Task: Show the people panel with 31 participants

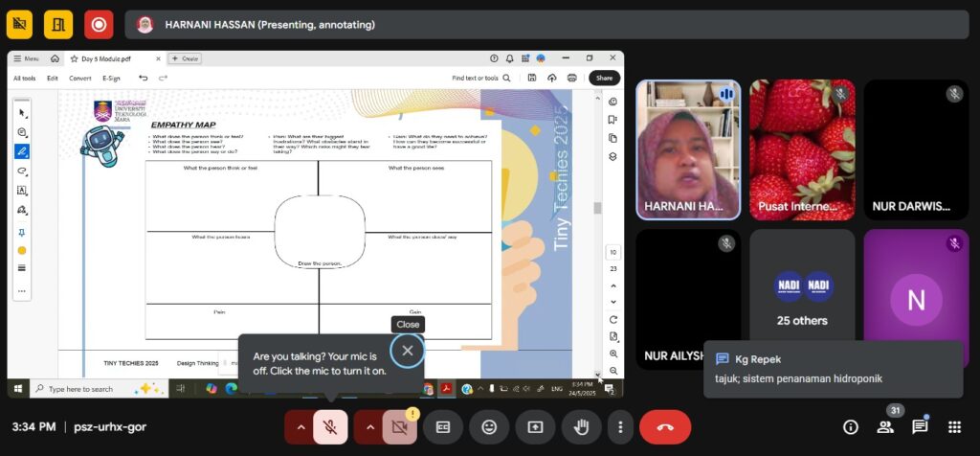Action: [x=885, y=427]
